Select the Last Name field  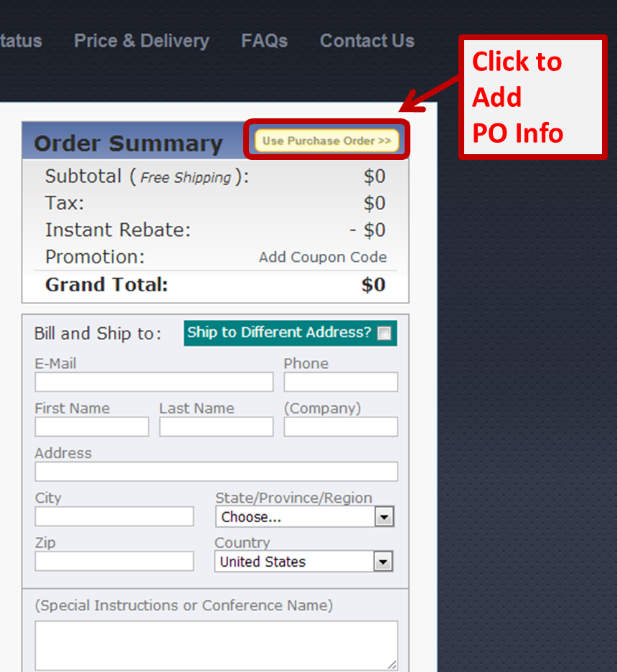click(215, 427)
